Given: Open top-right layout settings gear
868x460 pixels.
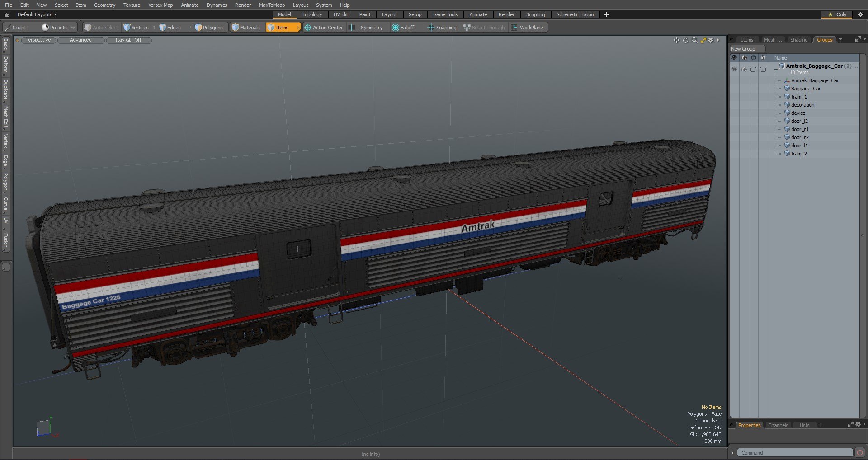Looking at the screenshot, I should pyautogui.click(x=860, y=14).
